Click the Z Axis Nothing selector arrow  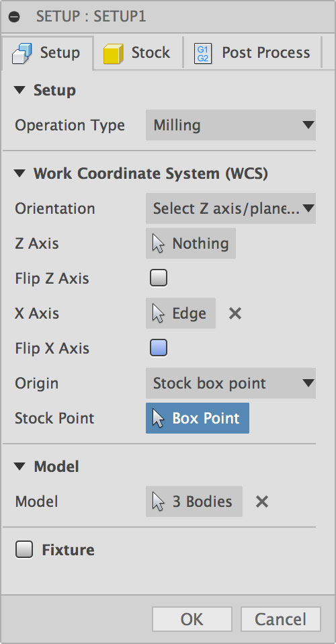point(158,244)
